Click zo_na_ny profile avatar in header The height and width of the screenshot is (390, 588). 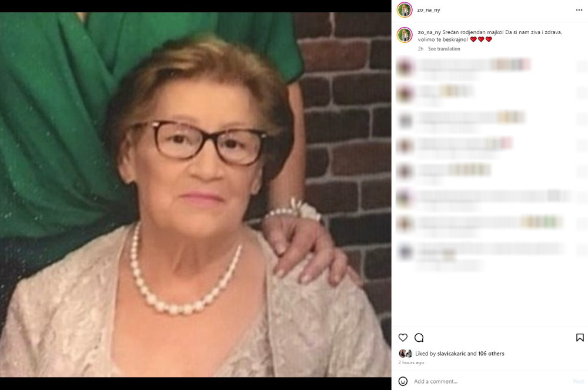click(x=405, y=10)
